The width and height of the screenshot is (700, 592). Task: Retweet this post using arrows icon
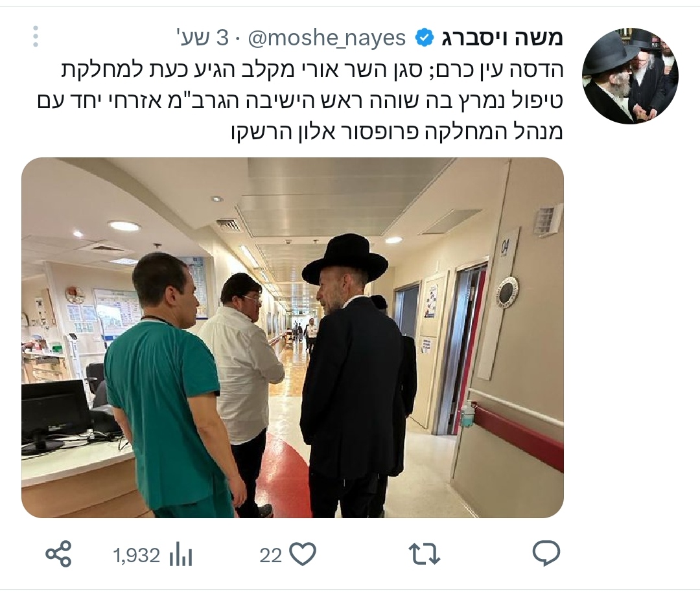tap(425, 554)
